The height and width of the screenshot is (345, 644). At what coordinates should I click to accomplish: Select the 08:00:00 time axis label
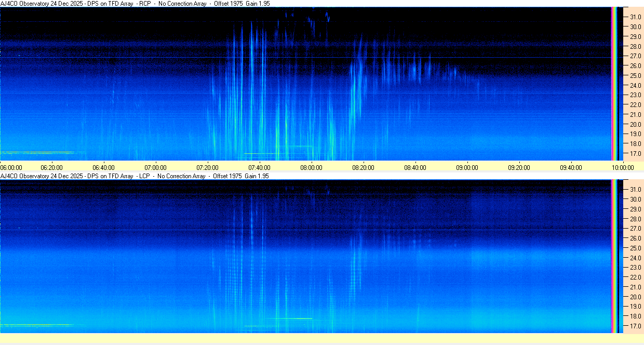(x=311, y=167)
